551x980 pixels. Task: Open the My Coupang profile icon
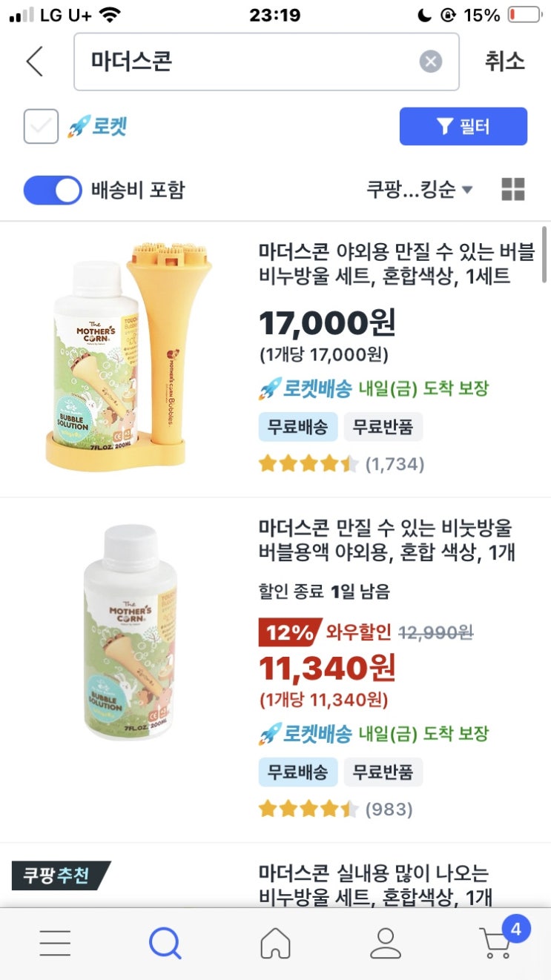[385, 943]
